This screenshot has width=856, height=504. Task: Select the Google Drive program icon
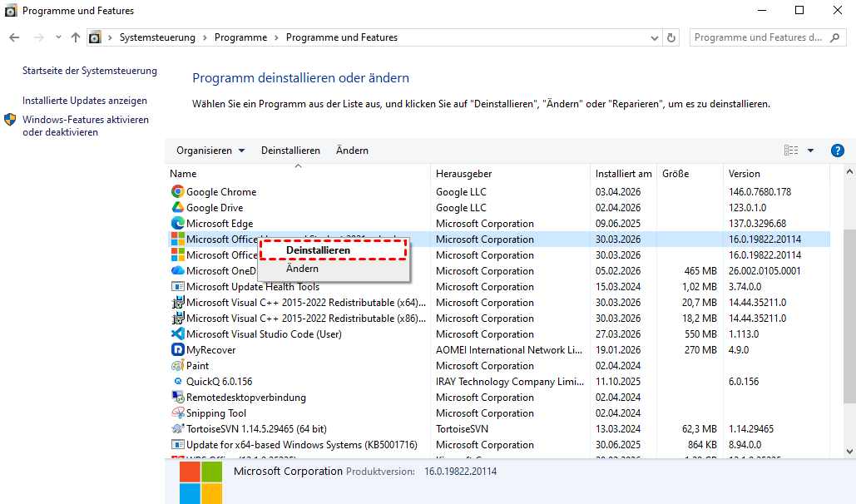coord(177,208)
